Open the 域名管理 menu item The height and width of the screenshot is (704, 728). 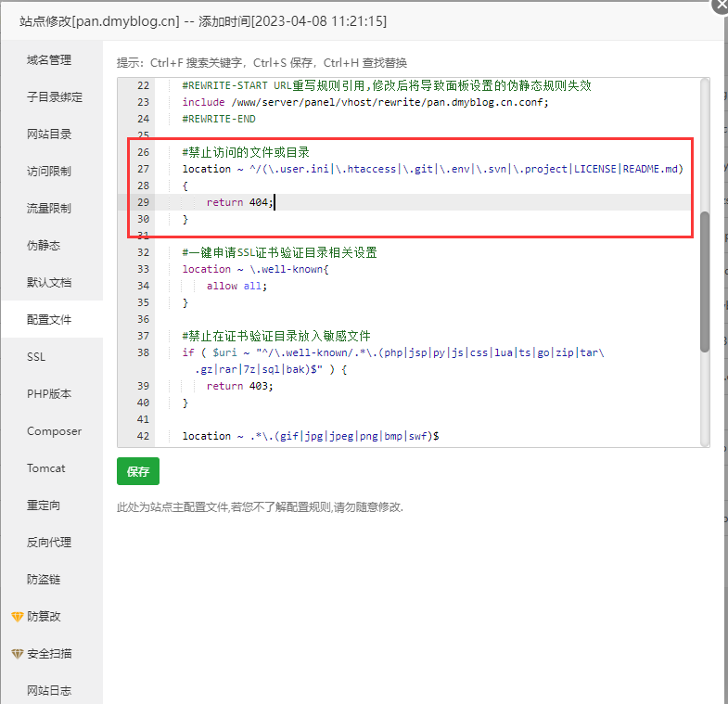click(x=49, y=60)
